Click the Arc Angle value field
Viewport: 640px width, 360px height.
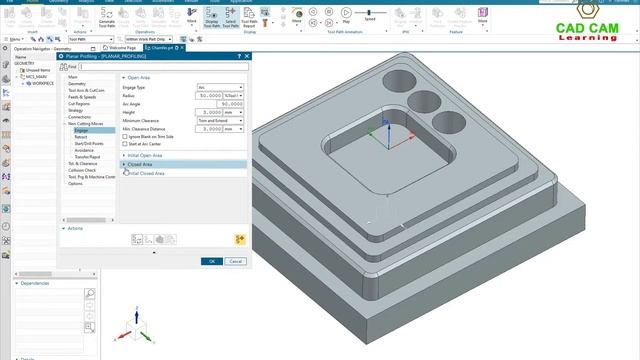point(230,104)
